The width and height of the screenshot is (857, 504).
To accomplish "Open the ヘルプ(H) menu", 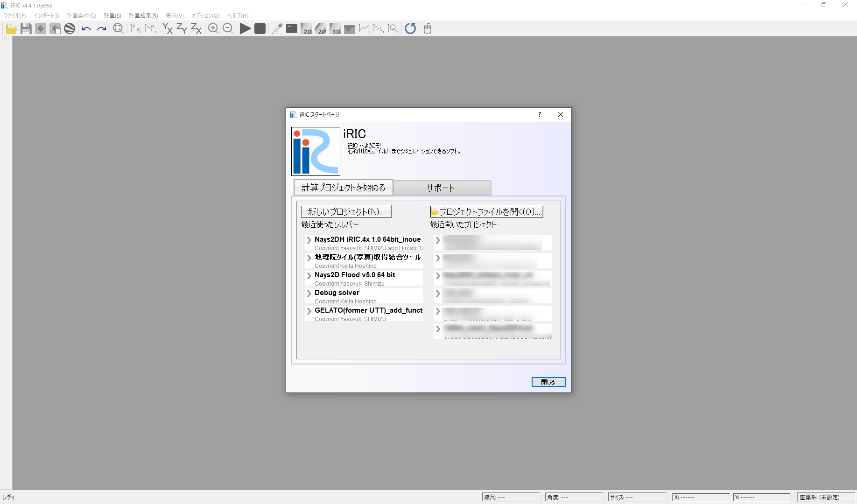I will click(238, 16).
